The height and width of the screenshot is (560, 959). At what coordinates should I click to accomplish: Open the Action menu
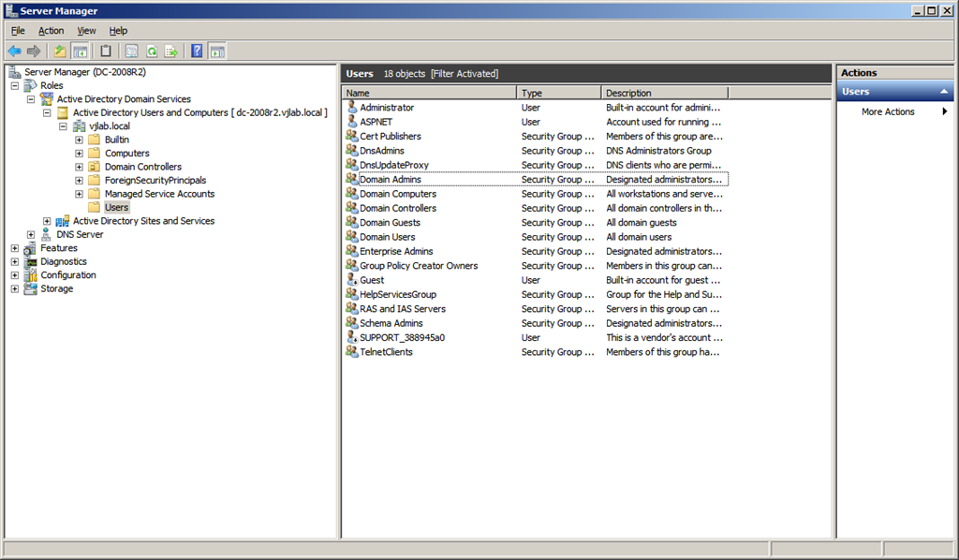point(51,31)
